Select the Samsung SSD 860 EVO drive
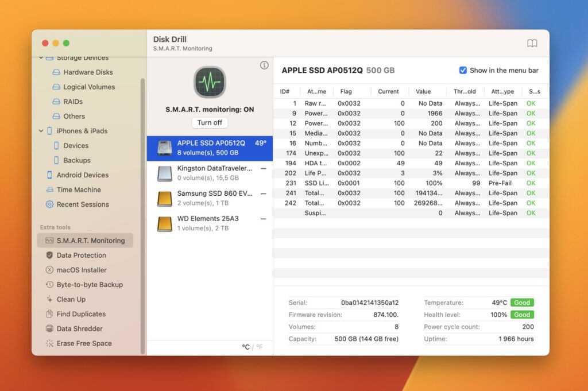588x391 pixels. point(210,198)
